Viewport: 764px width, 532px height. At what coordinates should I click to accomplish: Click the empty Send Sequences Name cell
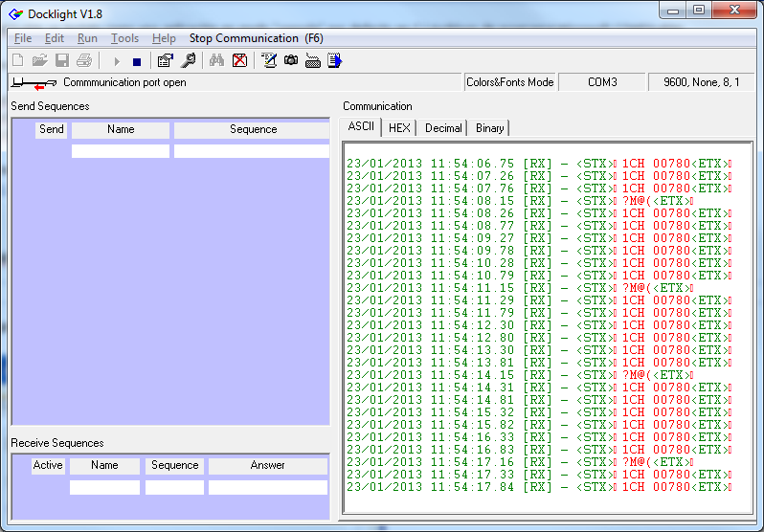click(x=121, y=151)
